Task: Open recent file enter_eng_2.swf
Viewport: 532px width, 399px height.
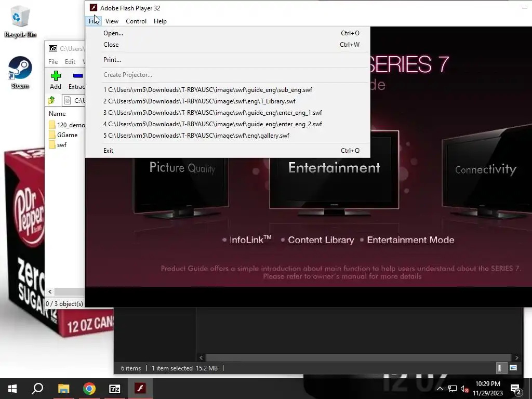Action: tap(228, 124)
